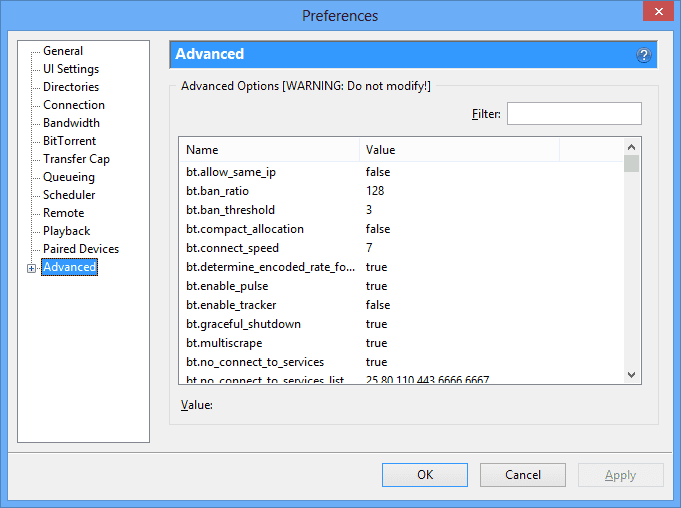Select Paired Devices category
This screenshot has height=508, width=681.
[81, 249]
